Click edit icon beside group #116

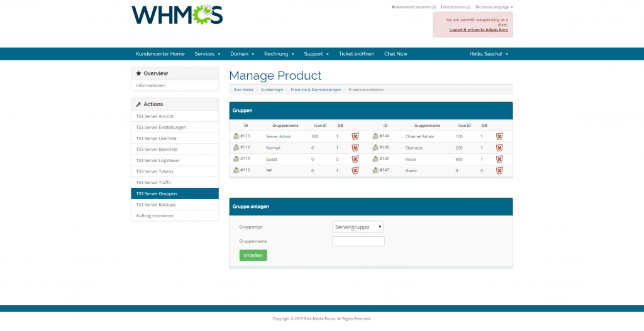pyautogui.click(x=236, y=170)
